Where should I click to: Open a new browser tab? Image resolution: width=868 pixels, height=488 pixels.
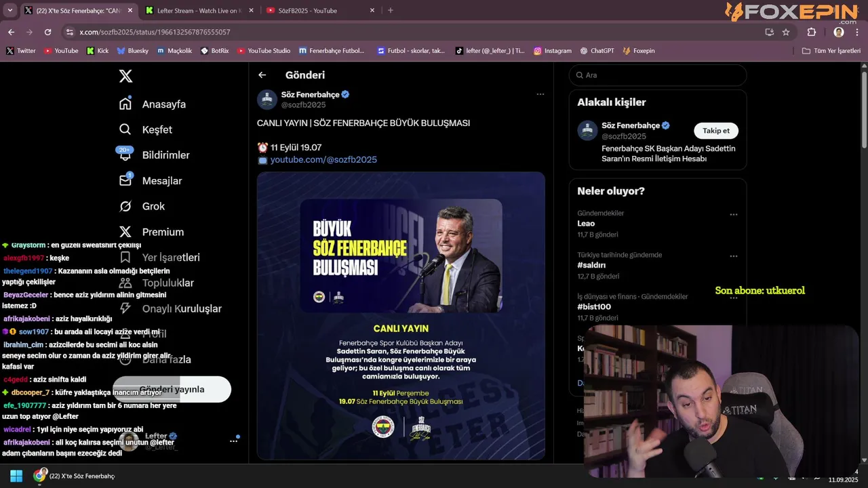(x=391, y=11)
